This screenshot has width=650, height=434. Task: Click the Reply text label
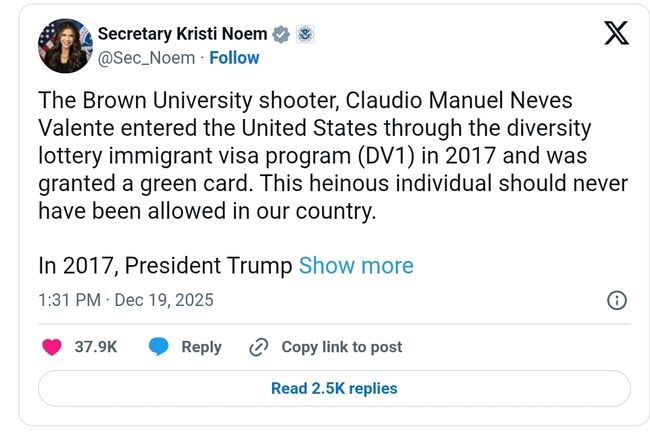click(x=201, y=347)
